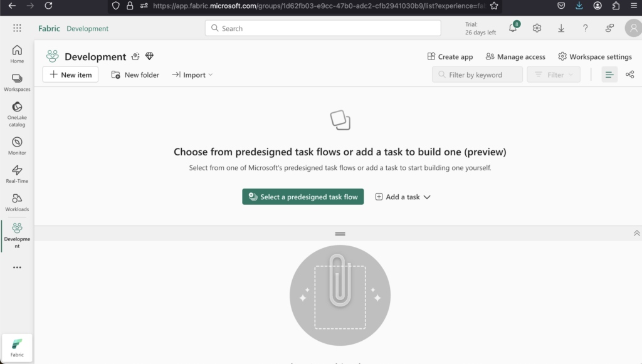This screenshot has height=364, width=642.
Task: Open the Settings gear in header
Action: 537,28
